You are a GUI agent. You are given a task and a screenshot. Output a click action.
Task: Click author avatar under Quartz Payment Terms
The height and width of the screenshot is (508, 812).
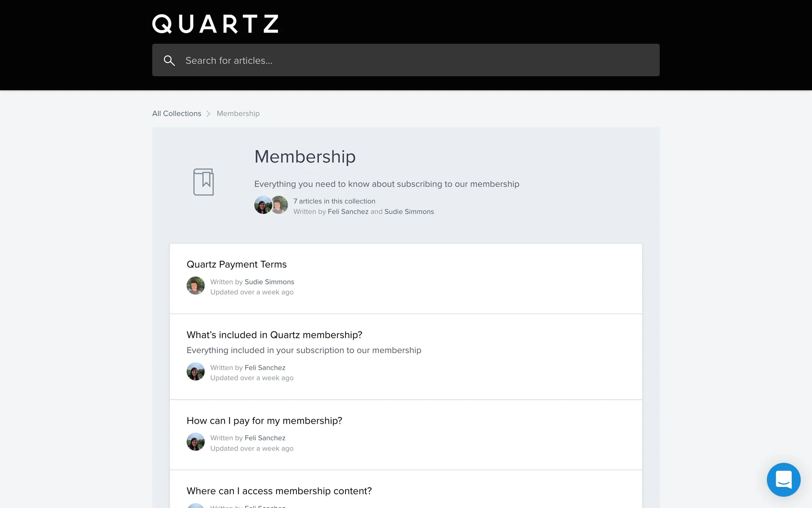(195, 286)
